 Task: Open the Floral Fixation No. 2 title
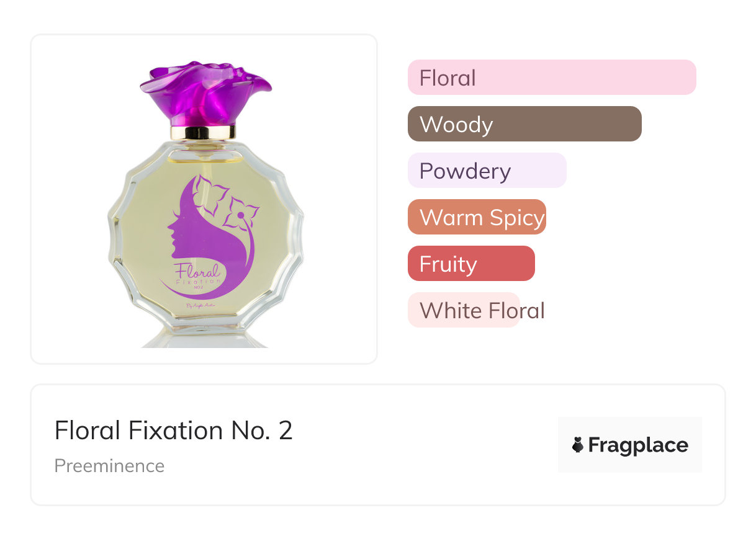(x=173, y=431)
